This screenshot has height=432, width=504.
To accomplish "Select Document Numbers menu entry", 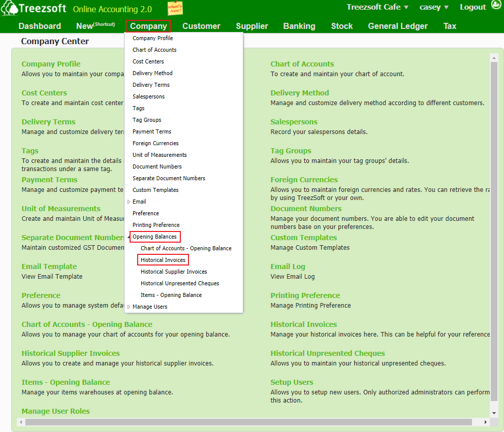I will (x=157, y=167).
